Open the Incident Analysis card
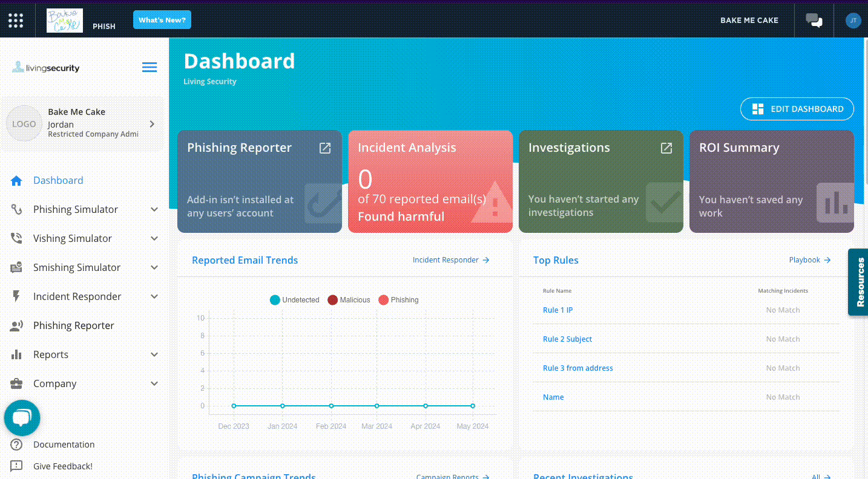The height and width of the screenshot is (479, 868). pyautogui.click(x=430, y=181)
